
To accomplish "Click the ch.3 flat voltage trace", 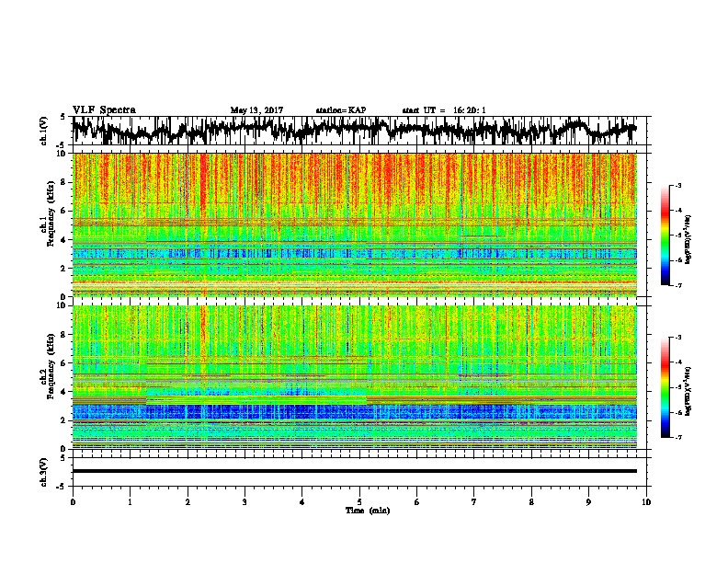I will click(355, 471).
